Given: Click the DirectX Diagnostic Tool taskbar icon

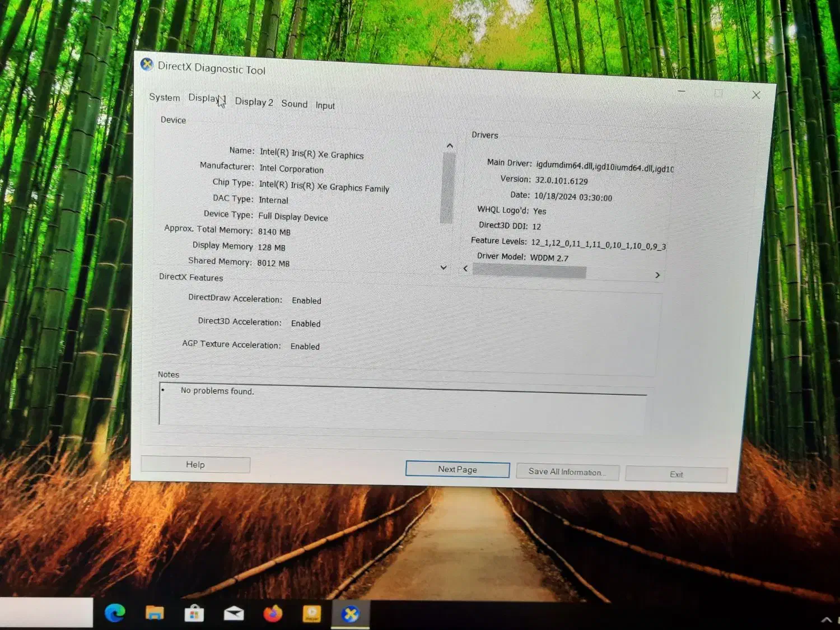Looking at the screenshot, I should (x=351, y=614).
